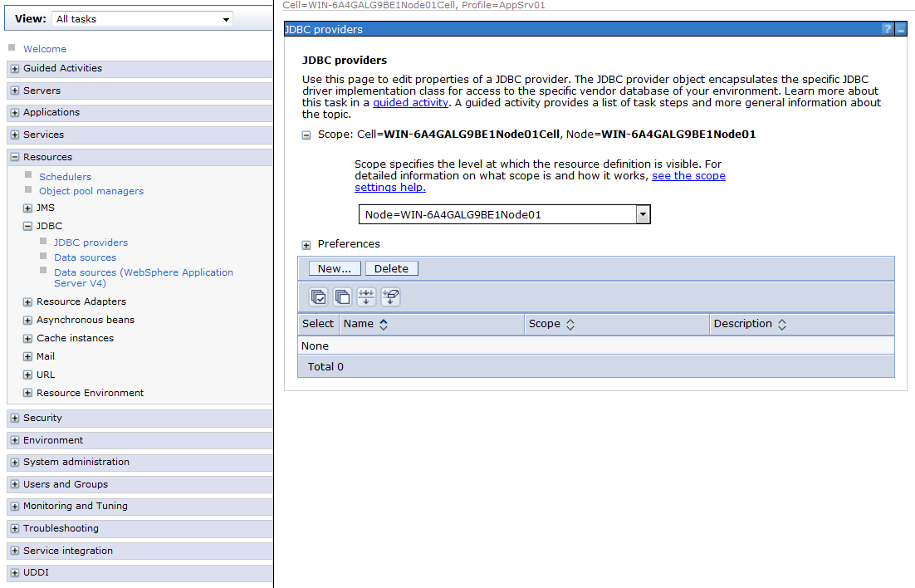Expand the Resource Environment node

click(27, 393)
